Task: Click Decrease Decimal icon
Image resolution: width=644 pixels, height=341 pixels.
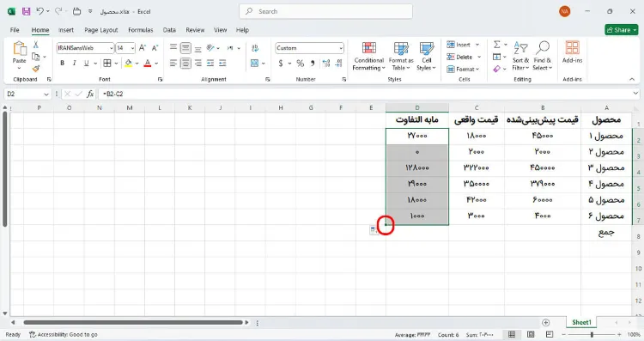Action: [339, 63]
